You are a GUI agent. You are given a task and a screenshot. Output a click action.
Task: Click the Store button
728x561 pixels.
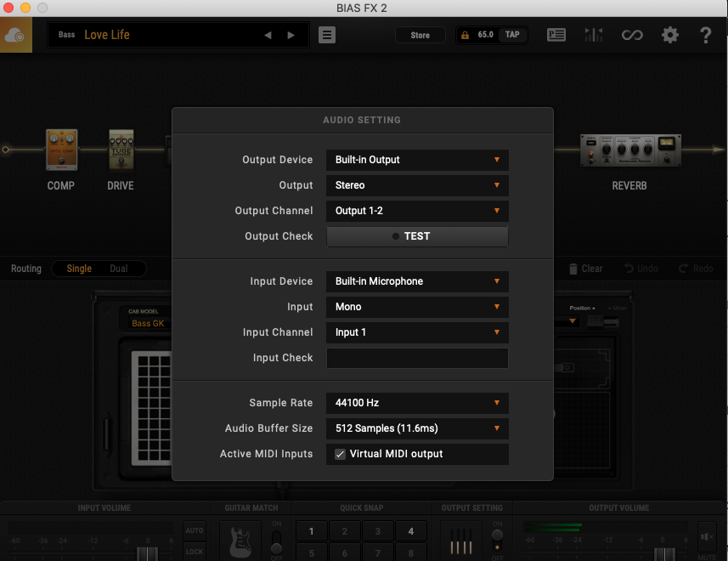tap(420, 34)
